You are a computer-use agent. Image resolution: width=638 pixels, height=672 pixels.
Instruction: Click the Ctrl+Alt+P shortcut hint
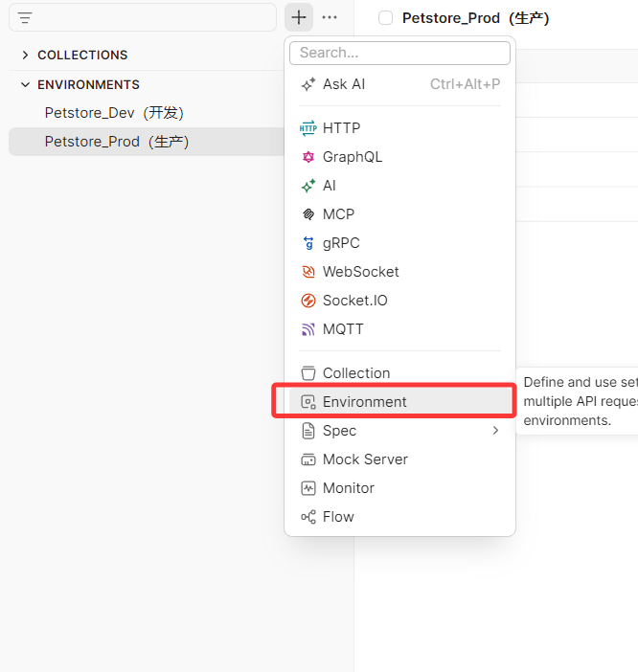pos(466,84)
